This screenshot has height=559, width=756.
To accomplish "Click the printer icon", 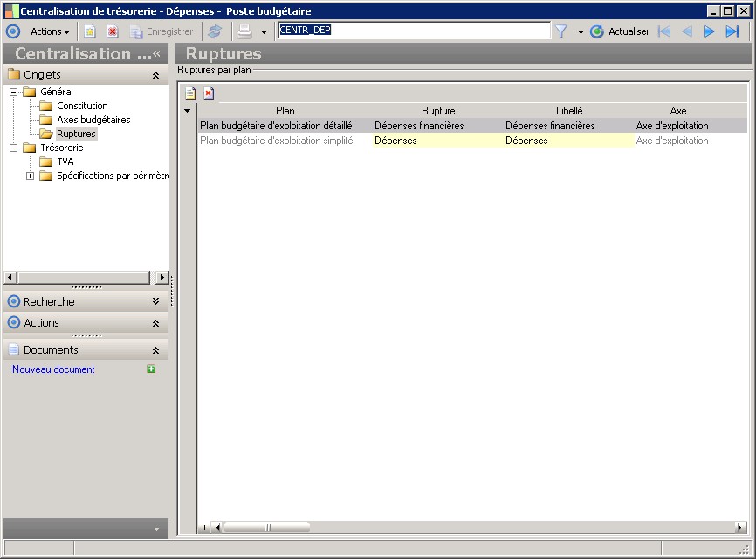I will pos(244,31).
